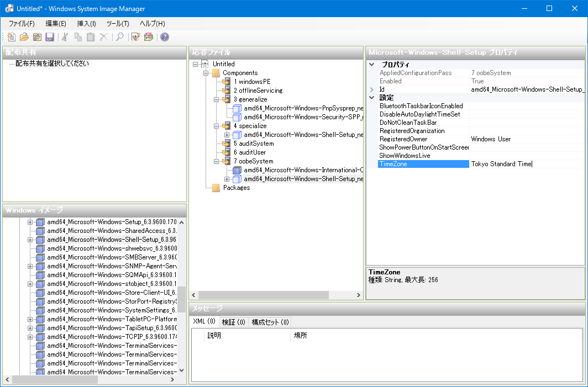The height and width of the screenshot is (387, 588).
Task: Click the Windows image vertical scrollbar down arrow
Action: pos(181,370)
